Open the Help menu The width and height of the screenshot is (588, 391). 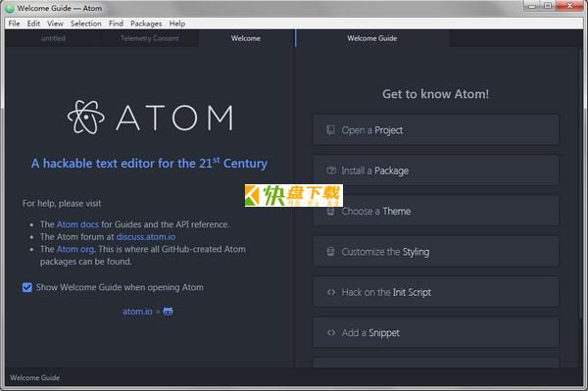point(177,24)
